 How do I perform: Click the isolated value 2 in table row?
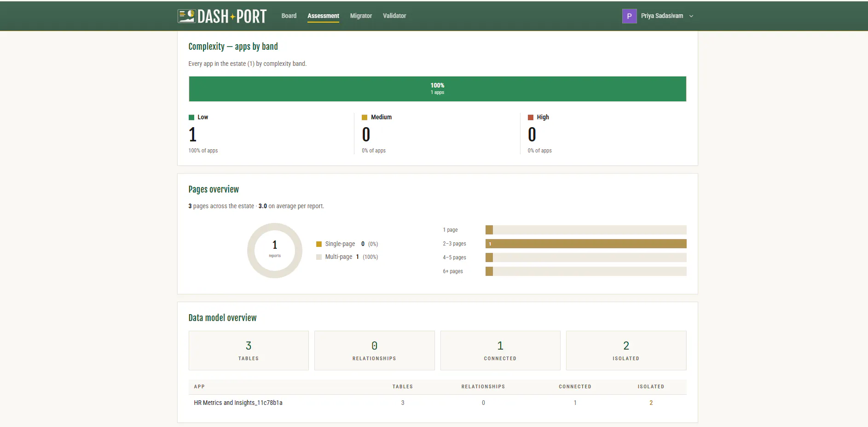click(651, 403)
